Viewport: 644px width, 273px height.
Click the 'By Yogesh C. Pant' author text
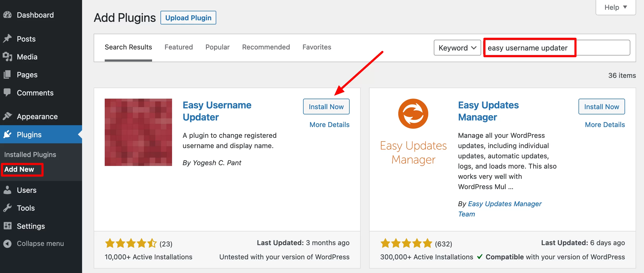coord(212,163)
